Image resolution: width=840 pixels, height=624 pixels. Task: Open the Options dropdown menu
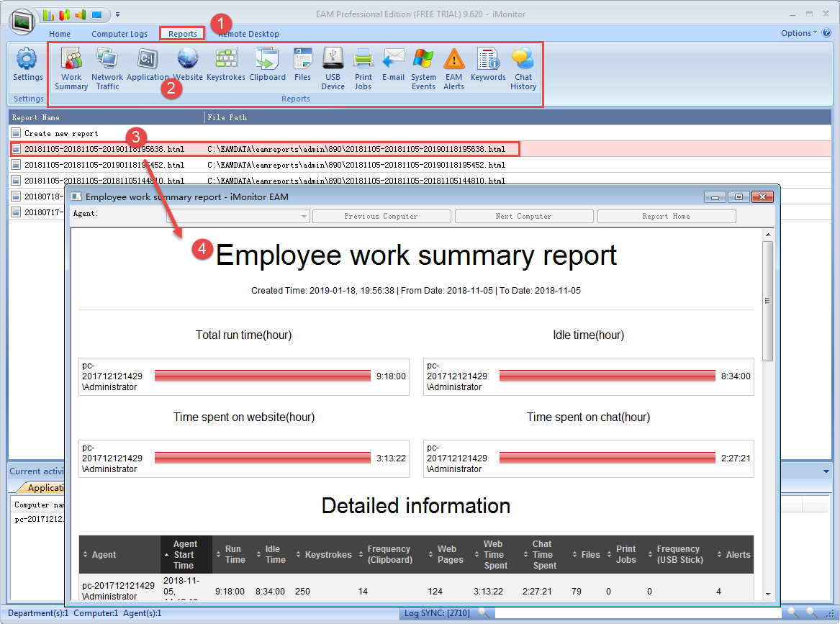(x=799, y=33)
